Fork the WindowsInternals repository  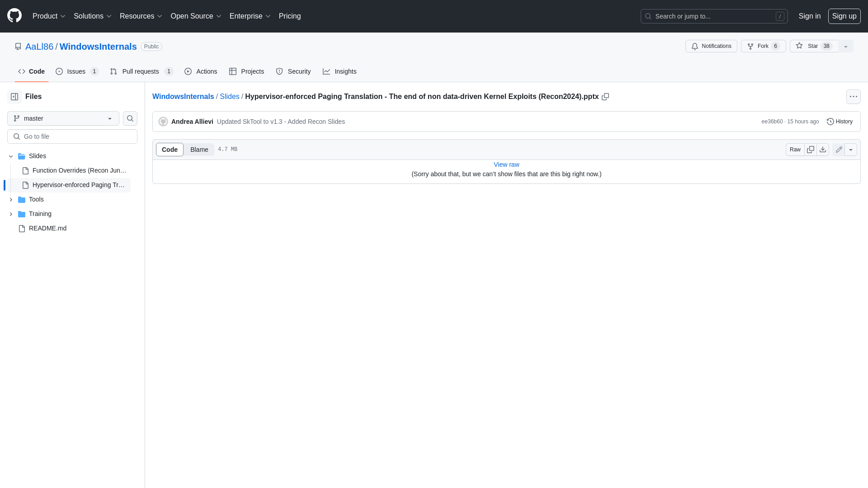763,46
